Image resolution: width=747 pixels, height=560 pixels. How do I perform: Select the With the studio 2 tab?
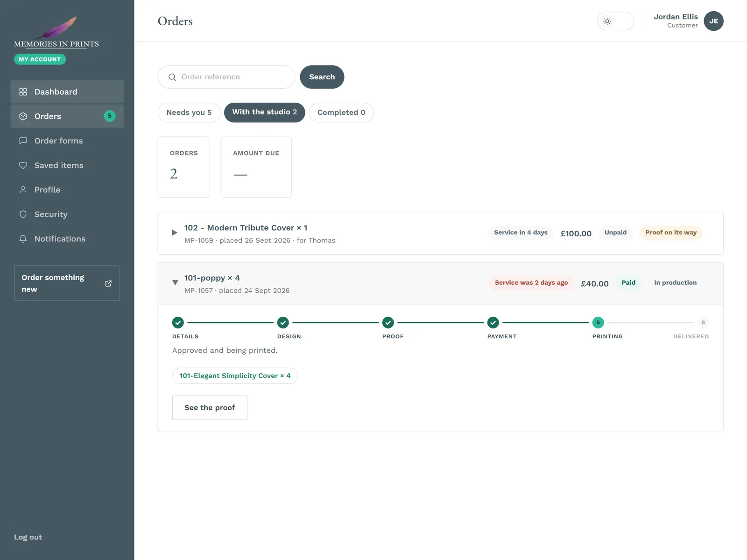[x=264, y=112]
